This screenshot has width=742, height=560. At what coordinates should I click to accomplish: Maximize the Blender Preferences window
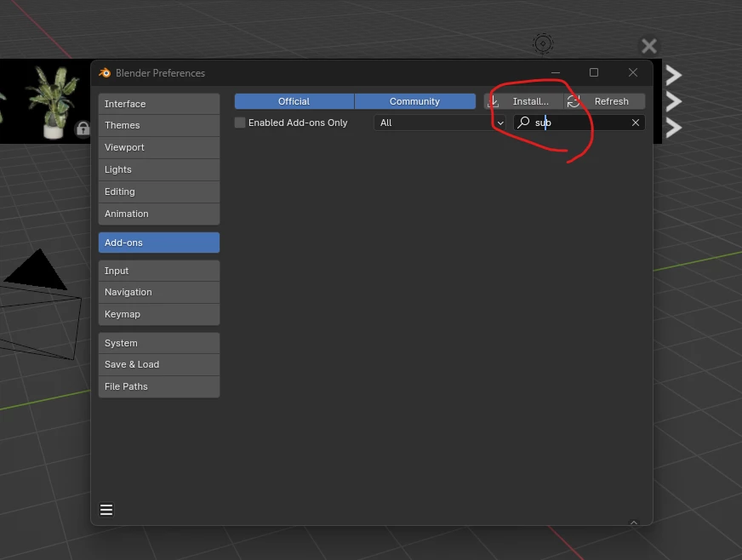[594, 72]
